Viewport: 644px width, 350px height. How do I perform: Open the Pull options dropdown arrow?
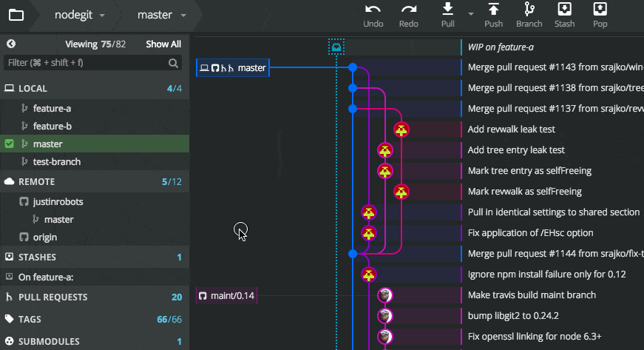coord(471,14)
